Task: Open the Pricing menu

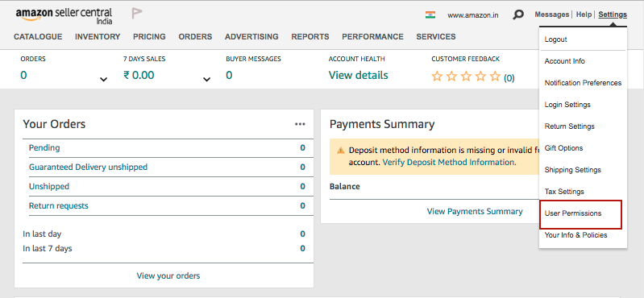Action: (x=149, y=36)
